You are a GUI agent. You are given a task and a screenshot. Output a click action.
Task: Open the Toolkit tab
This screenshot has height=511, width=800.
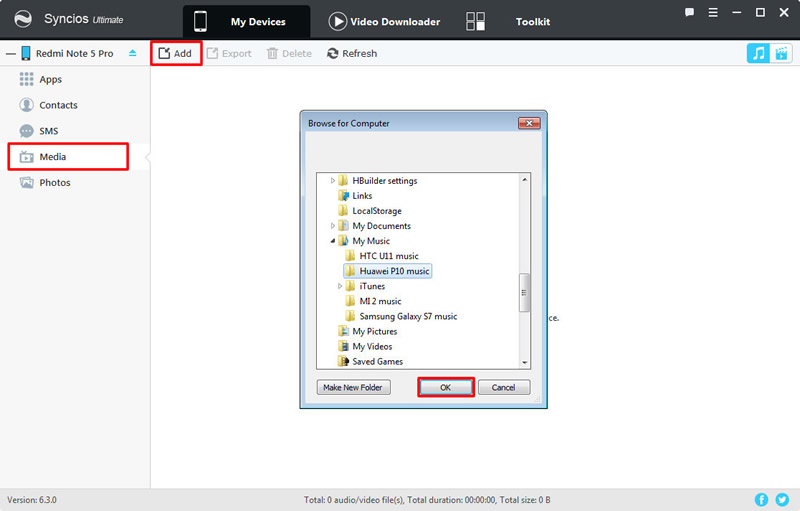tap(508, 21)
